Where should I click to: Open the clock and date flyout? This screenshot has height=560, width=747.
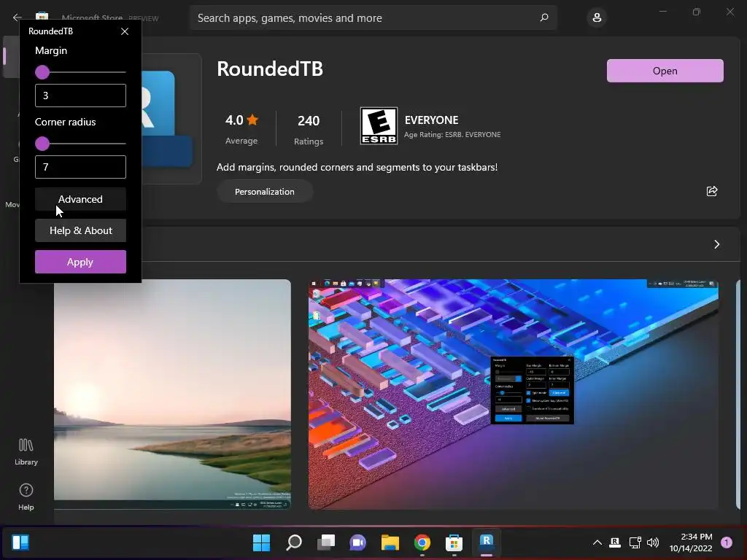pyautogui.click(x=691, y=542)
